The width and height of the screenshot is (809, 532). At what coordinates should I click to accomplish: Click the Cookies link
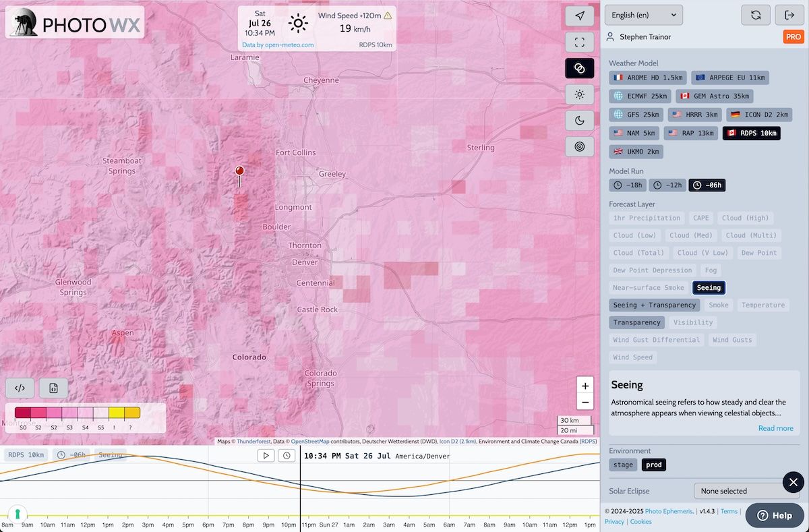pos(640,522)
